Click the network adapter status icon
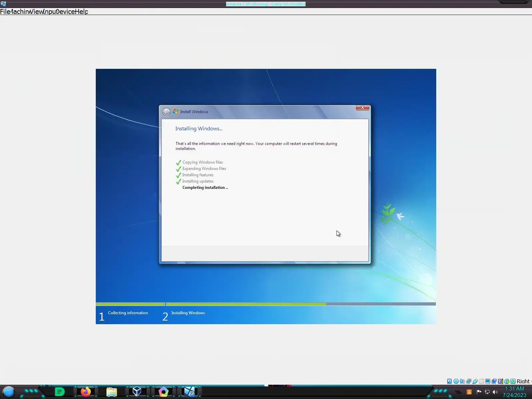The width and height of the screenshot is (532, 399). click(468, 381)
